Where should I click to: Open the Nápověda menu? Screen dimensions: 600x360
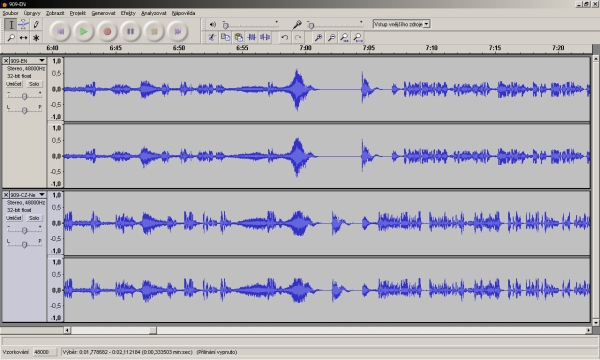[x=184, y=13]
